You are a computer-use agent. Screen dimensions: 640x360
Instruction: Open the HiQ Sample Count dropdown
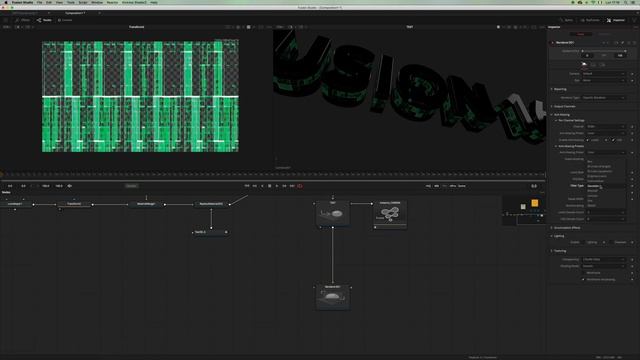606,219
